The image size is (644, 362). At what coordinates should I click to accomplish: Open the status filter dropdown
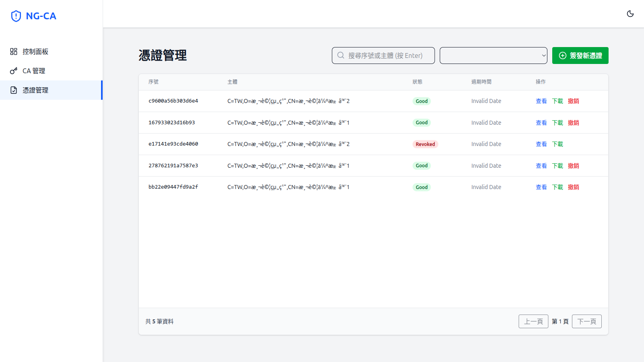click(x=493, y=56)
